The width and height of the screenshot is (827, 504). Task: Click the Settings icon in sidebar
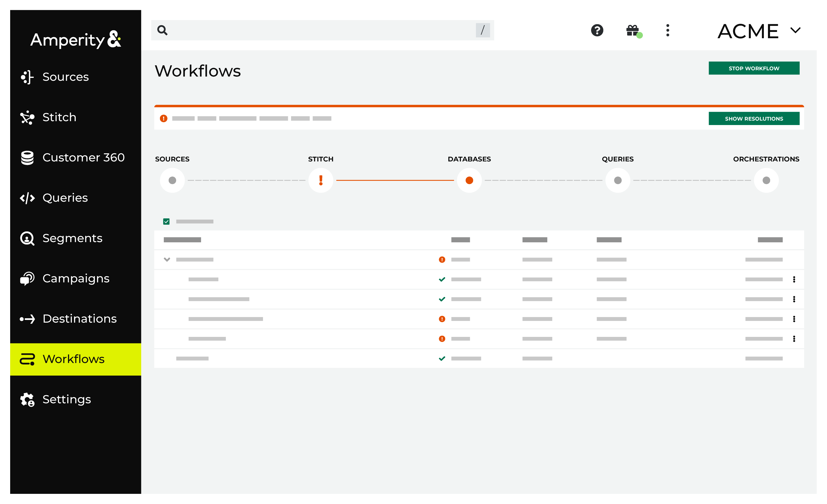point(27,399)
